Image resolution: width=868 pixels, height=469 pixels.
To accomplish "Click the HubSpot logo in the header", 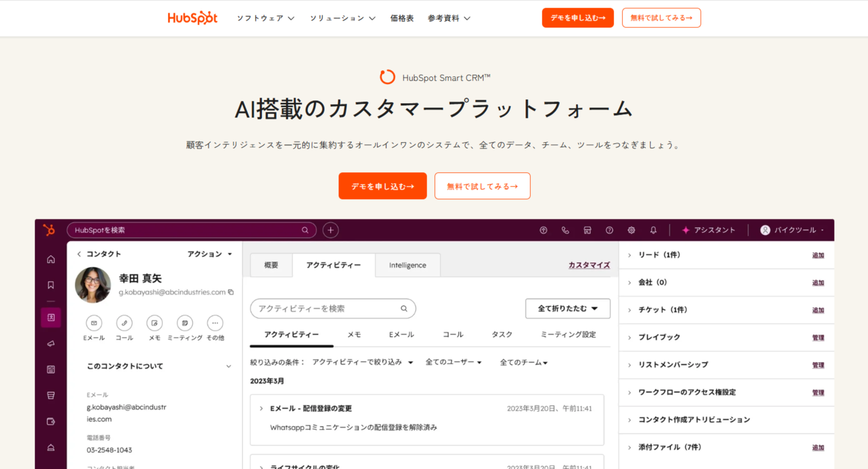I will click(192, 18).
